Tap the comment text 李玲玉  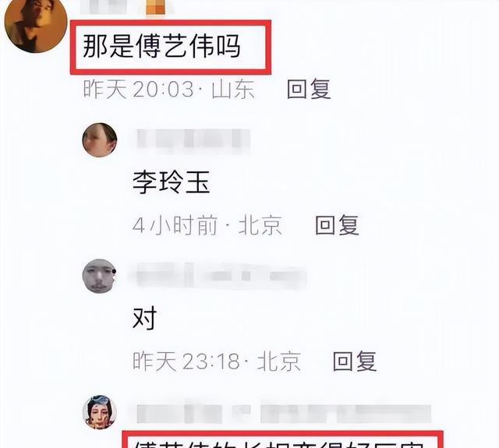[172, 182]
